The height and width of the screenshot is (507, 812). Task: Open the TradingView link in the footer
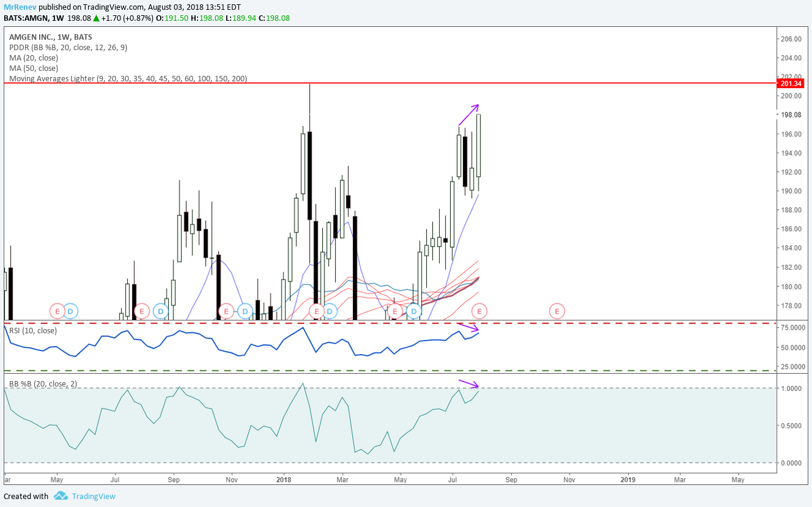point(93,496)
